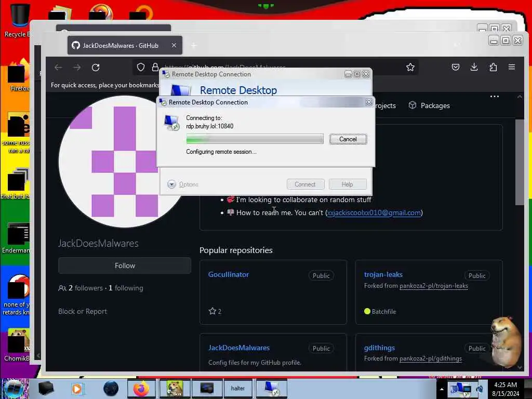532x399 pixels.
Task: Follow JackDoesMalwares on GitHub
Action: pyautogui.click(x=125, y=265)
